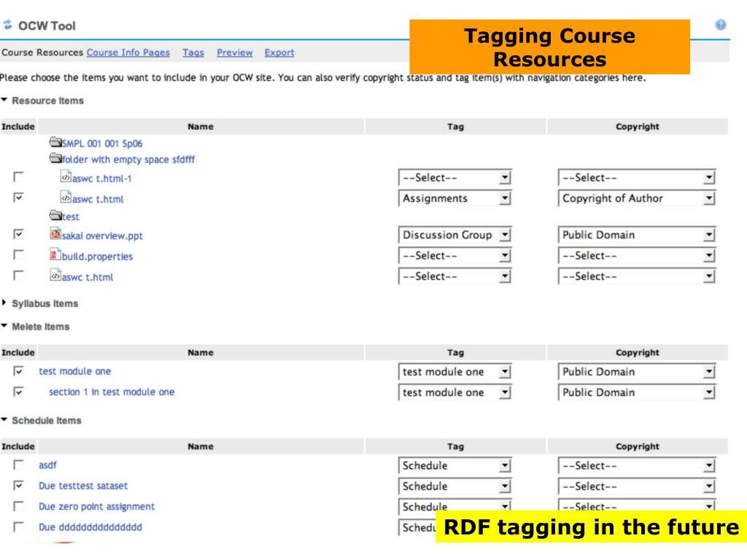Open the Assignments tag dropdown

tap(454, 198)
